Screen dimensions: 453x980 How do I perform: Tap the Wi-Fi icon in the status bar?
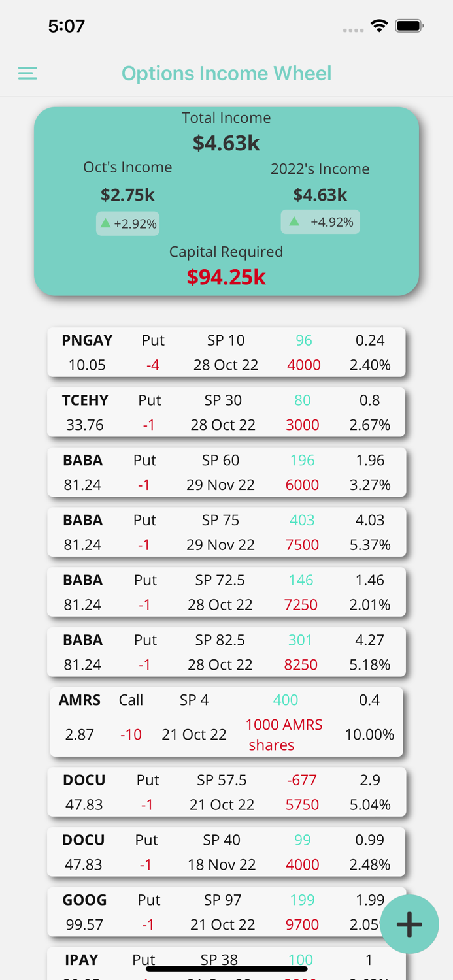(380, 26)
